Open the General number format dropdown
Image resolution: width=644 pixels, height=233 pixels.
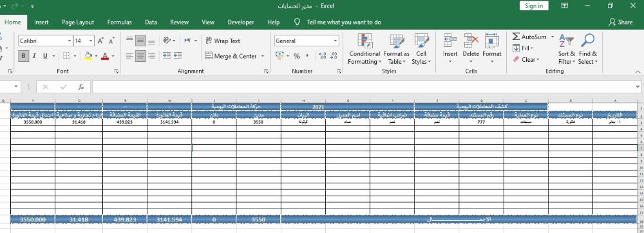click(x=336, y=41)
